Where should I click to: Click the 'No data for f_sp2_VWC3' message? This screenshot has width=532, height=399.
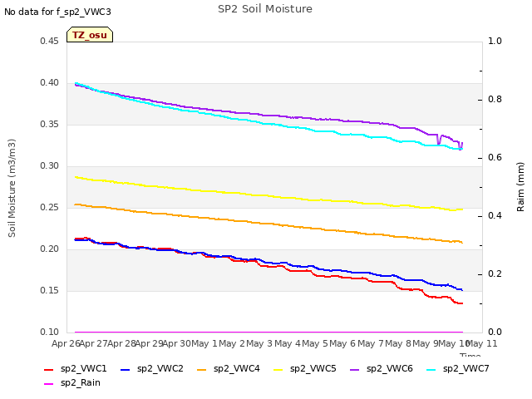57,12
